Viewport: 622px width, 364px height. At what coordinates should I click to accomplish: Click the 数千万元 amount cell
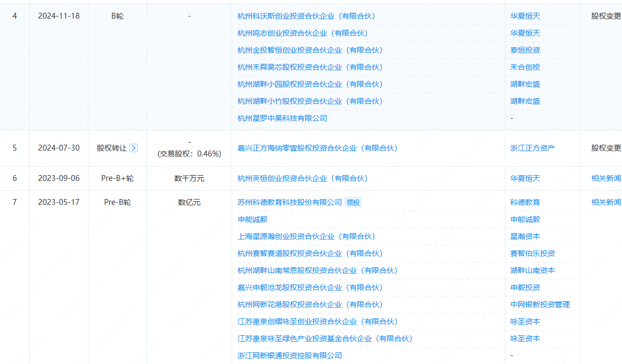tap(189, 178)
